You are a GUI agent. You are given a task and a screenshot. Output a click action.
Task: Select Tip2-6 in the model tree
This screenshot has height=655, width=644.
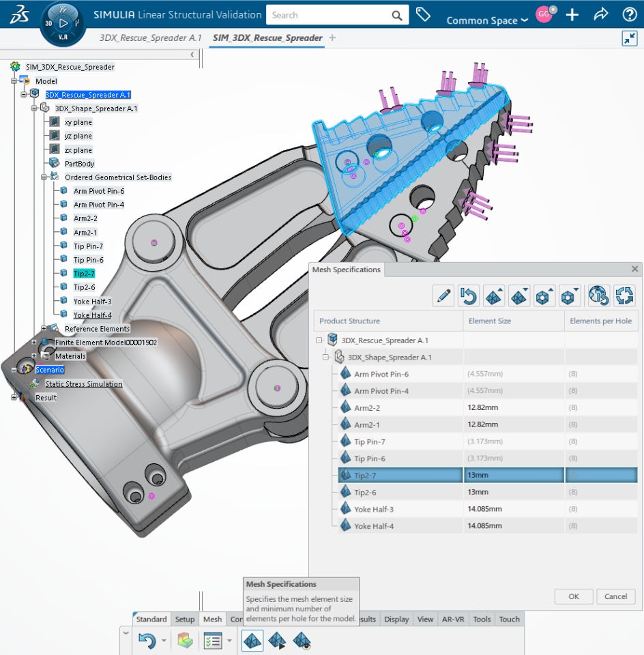[x=84, y=287]
